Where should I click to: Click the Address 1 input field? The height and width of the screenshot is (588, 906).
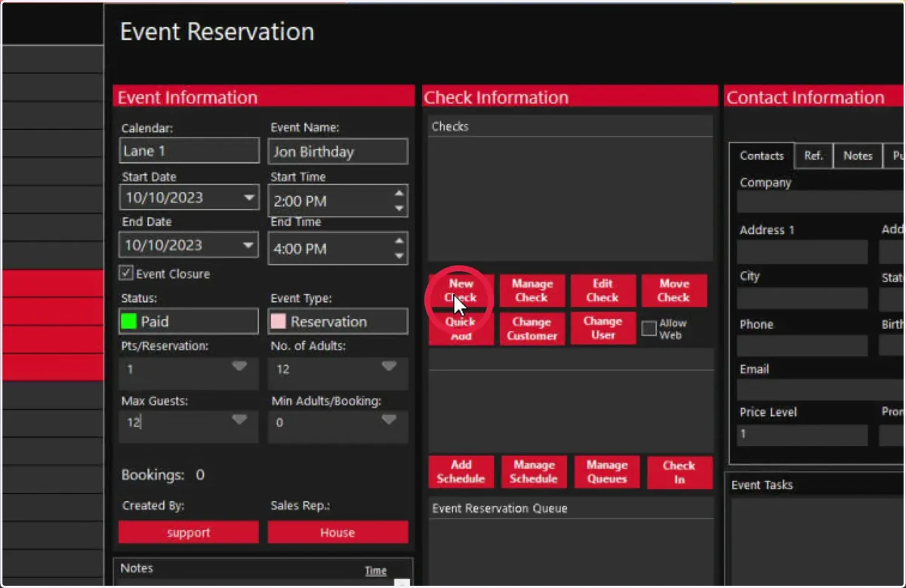[803, 252]
